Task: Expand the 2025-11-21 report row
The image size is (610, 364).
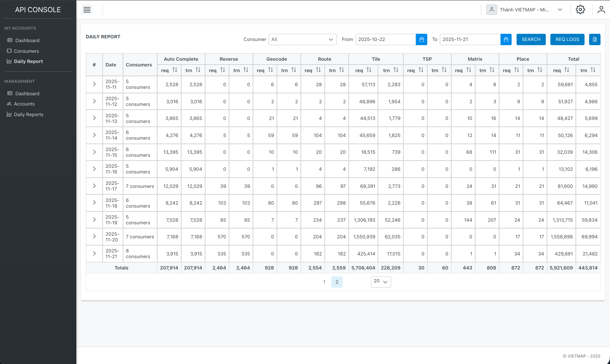Action: [x=94, y=254]
